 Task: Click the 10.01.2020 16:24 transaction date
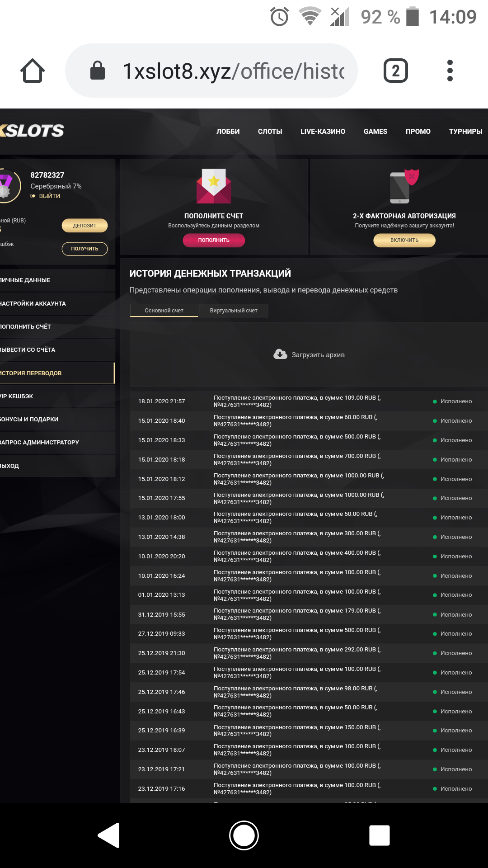pyautogui.click(x=162, y=576)
